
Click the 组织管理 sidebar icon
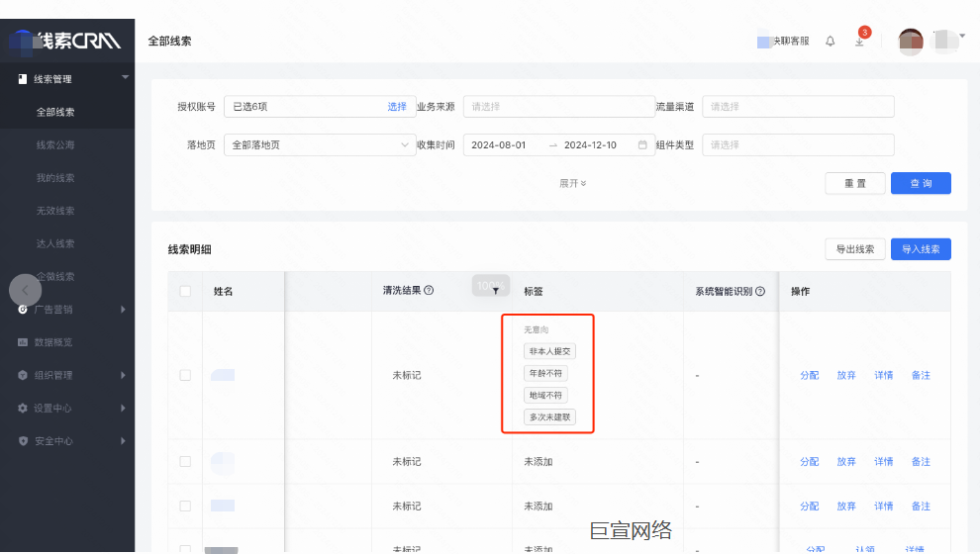[23, 375]
